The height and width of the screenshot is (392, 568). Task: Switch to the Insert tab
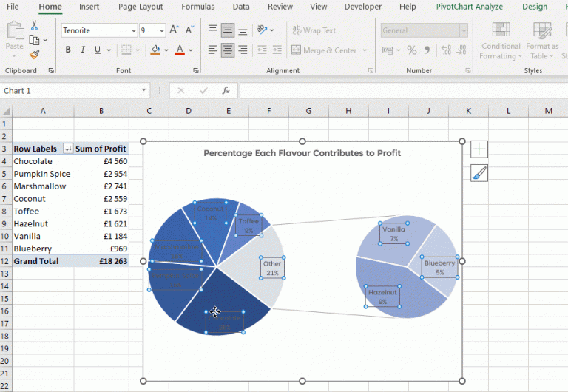point(89,7)
